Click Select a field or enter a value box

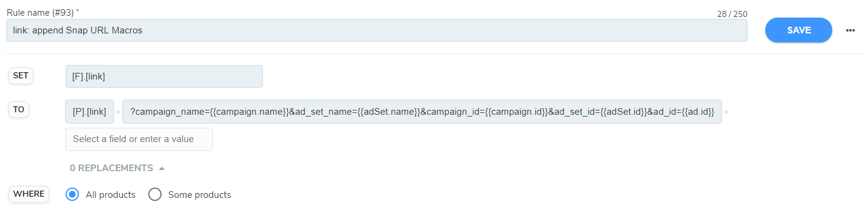(139, 139)
